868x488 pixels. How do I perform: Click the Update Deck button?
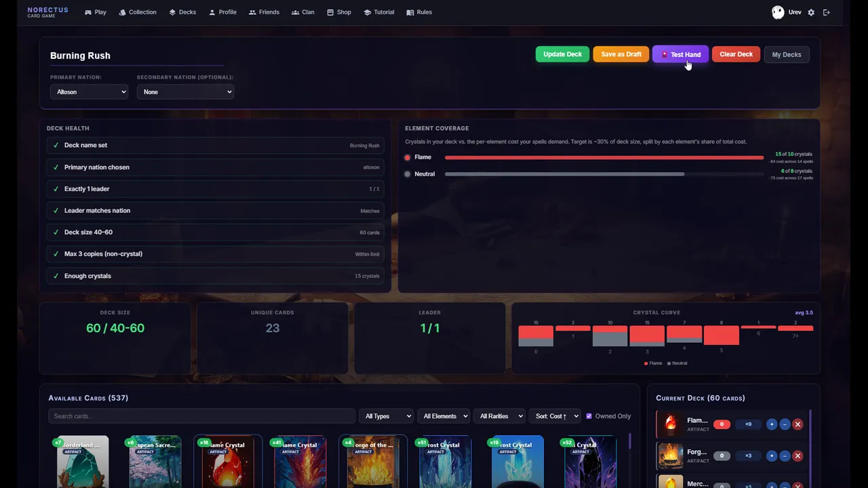click(562, 54)
